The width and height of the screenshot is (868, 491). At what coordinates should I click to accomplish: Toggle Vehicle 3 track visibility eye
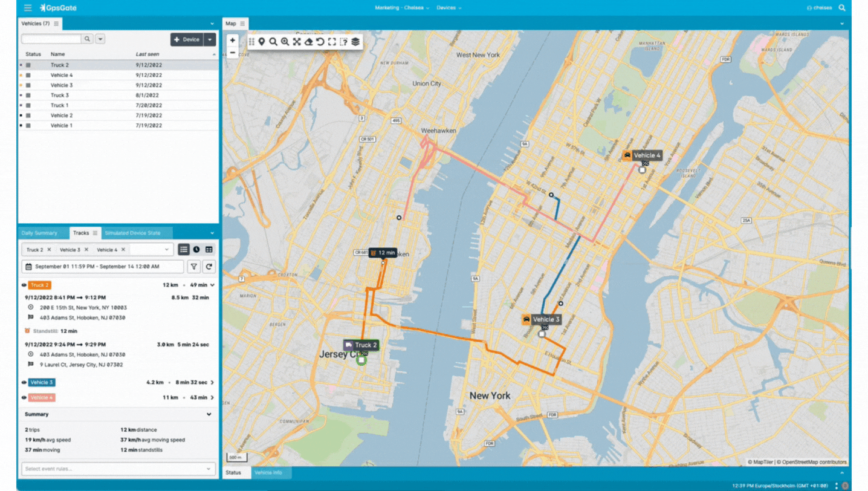24,382
